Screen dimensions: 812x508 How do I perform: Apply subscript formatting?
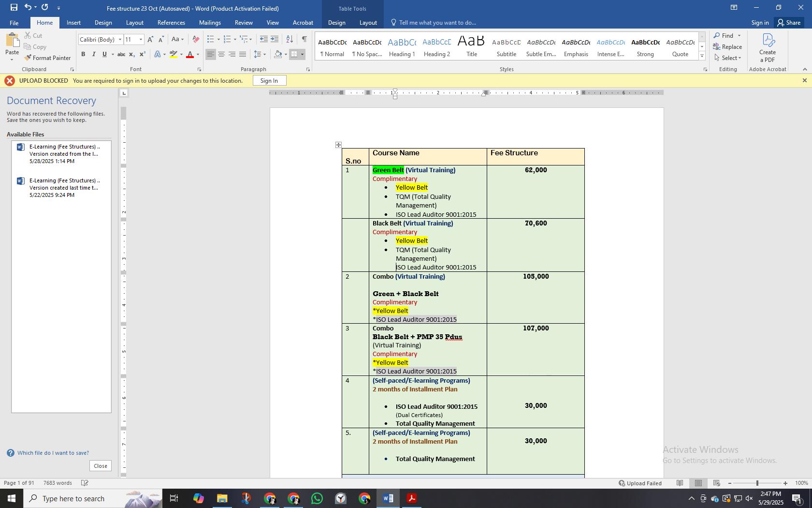(x=132, y=54)
